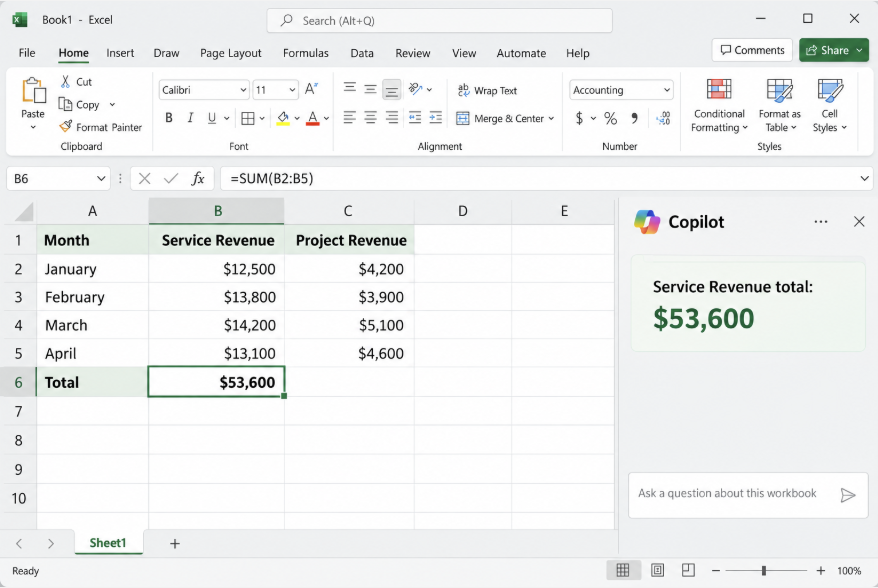Open the Calibri font dropdown
Image resolution: width=878 pixels, height=588 pixels.
(x=243, y=90)
